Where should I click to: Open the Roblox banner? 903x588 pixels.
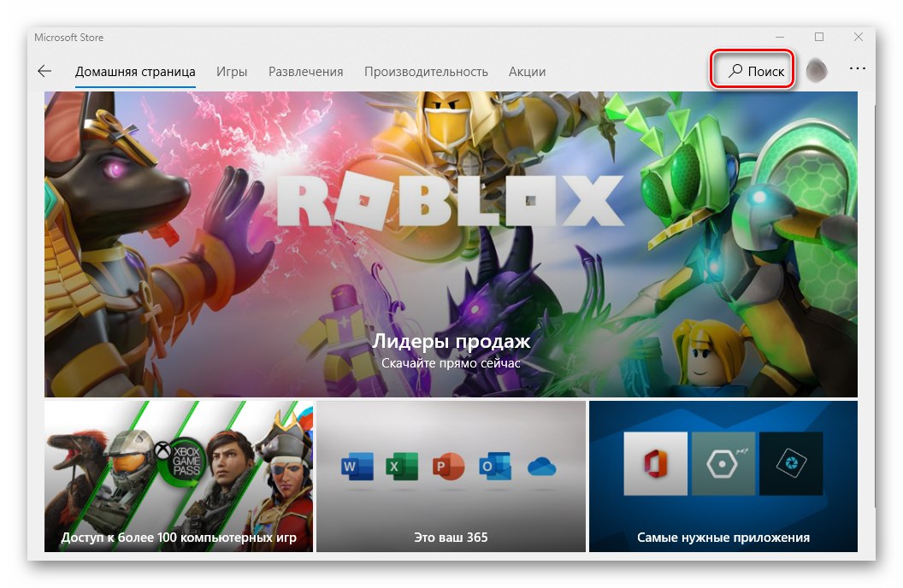(x=451, y=244)
